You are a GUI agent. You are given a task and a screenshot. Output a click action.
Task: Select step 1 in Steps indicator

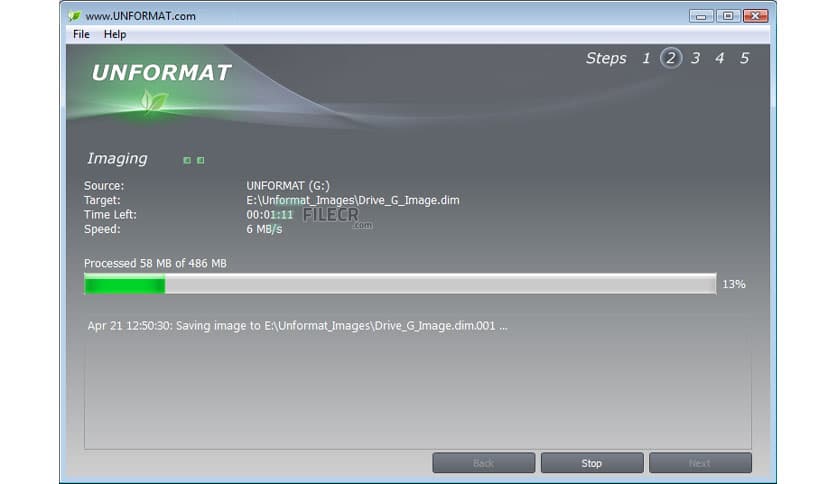pyautogui.click(x=646, y=58)
